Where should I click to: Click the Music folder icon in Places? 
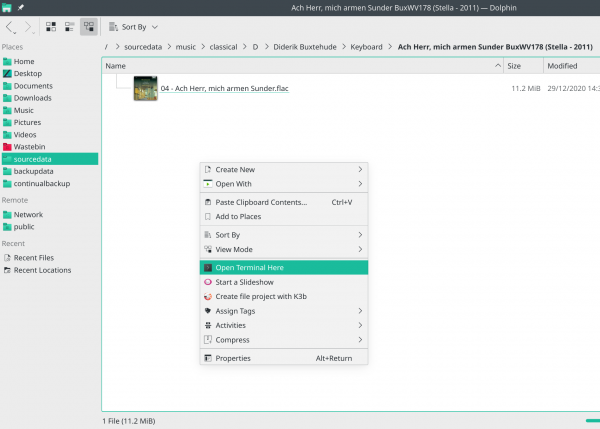7,110
